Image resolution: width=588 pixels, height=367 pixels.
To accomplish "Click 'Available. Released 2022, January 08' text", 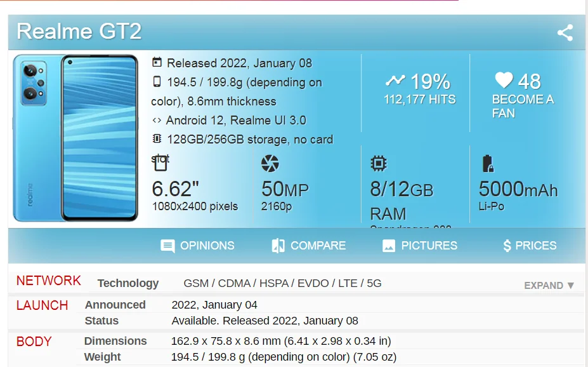I will 265,321.
